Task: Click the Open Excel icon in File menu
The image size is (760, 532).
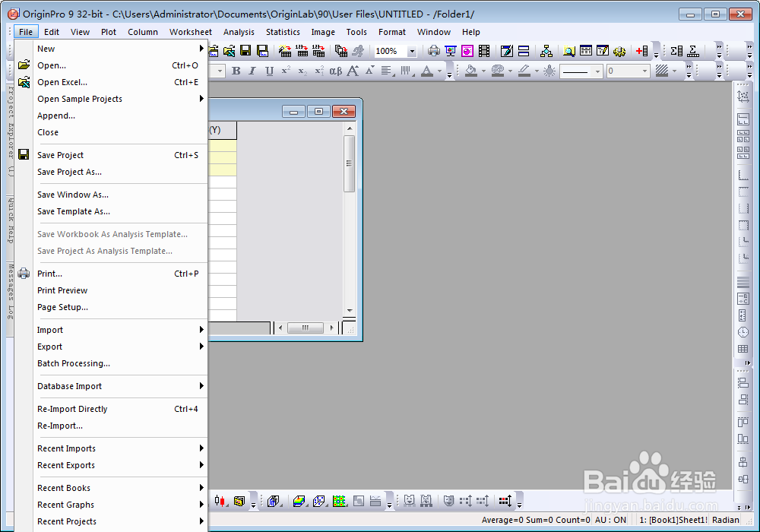Action: (24, 82)
